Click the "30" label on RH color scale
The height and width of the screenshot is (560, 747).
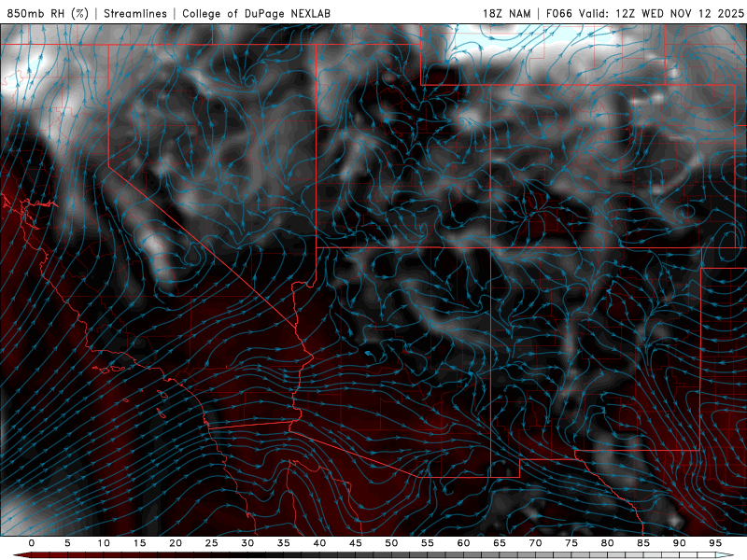pos(247,543)
